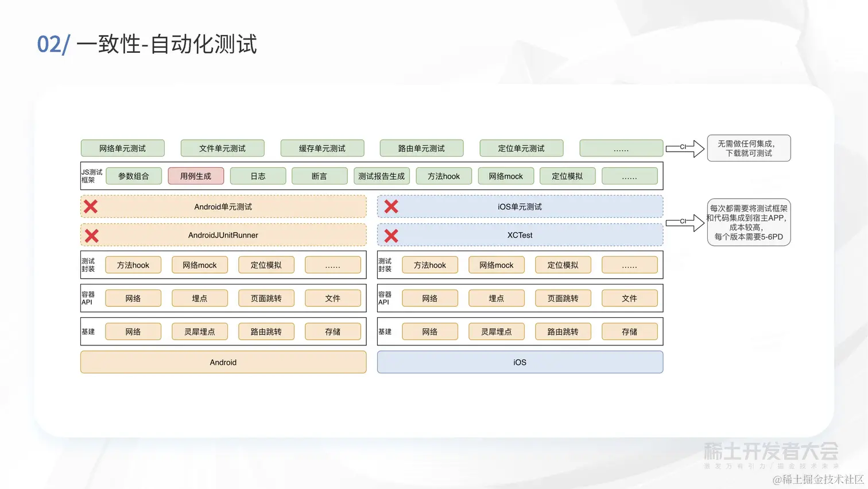Select the XCTest bar
The width and height of the screenshot is (868, 489).
click(x=520, y=235)
